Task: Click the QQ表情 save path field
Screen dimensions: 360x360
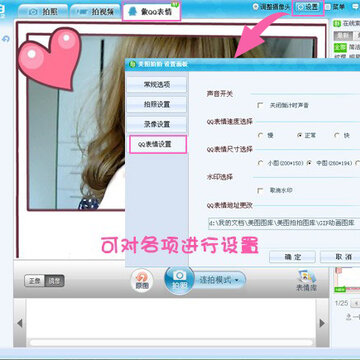Action: click(x=284, y=223)
